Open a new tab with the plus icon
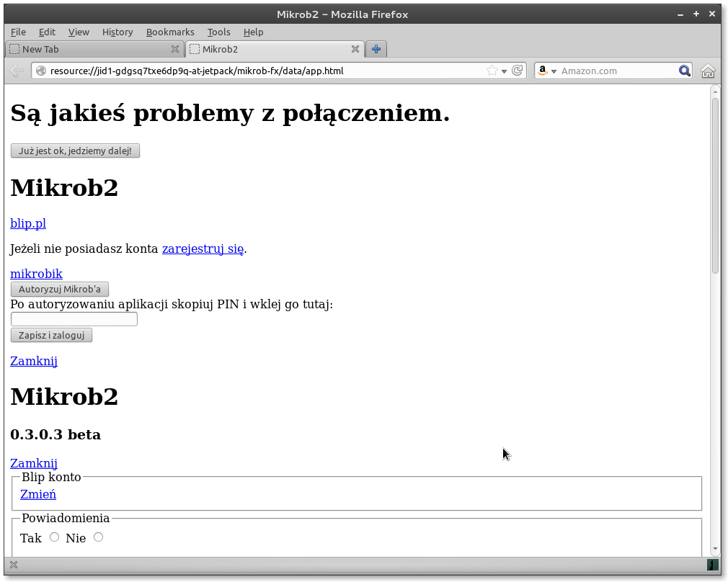This screenshot has width=728, height=582. point(376,49)
